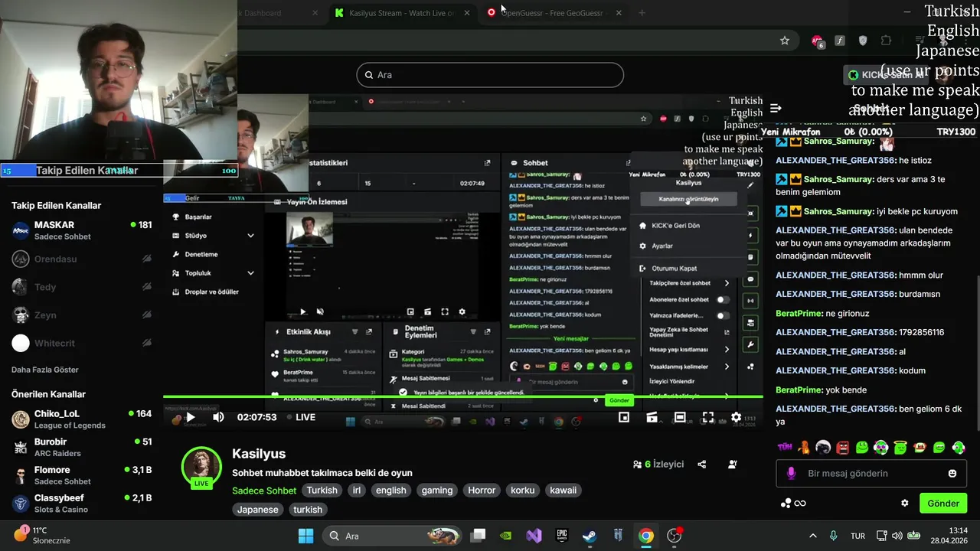Screen dimensions: 980x551
Task: Toggle theater mode in the video player
Action: (x=680, y=417)
